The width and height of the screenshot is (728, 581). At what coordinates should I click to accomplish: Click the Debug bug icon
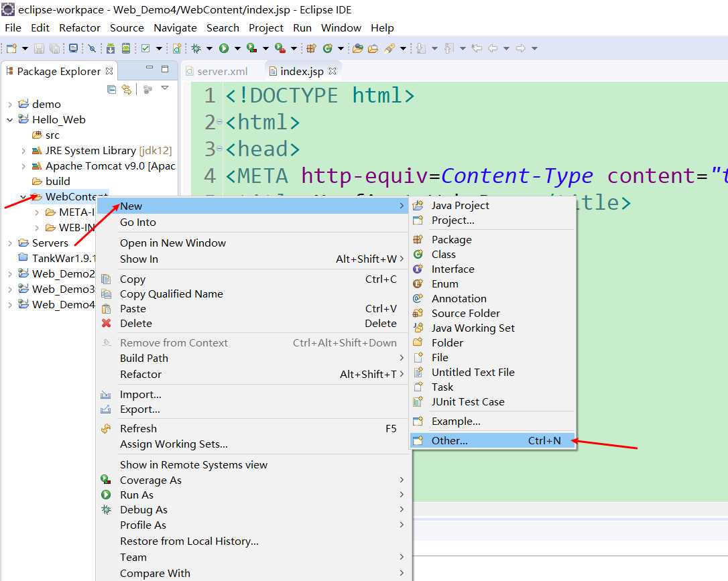pyautogui.click(x=196, y=48)
